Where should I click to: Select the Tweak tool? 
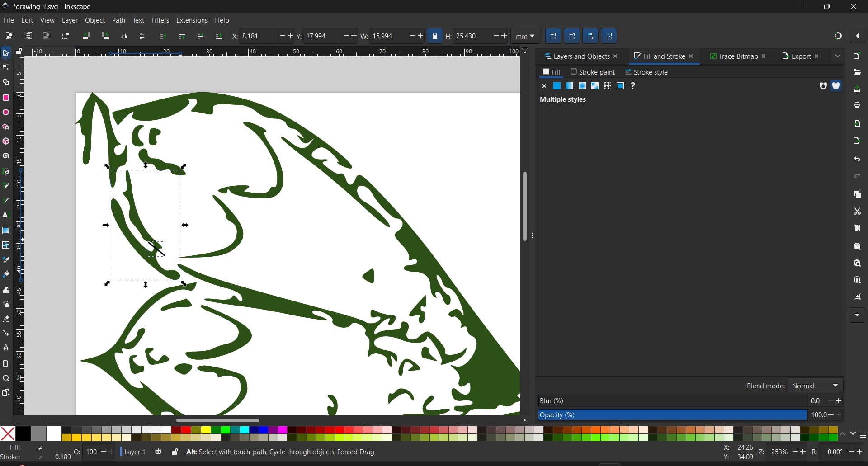tap(6, 290)
